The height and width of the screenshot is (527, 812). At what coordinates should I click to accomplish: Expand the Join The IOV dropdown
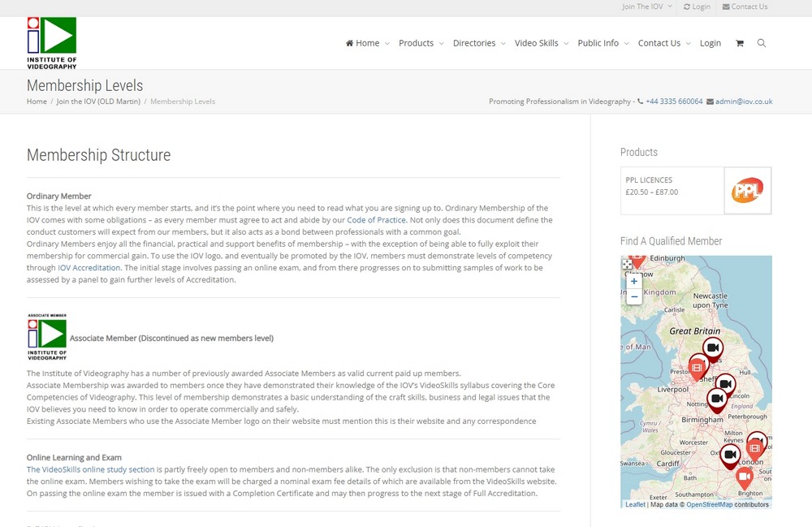click(646, 6)
